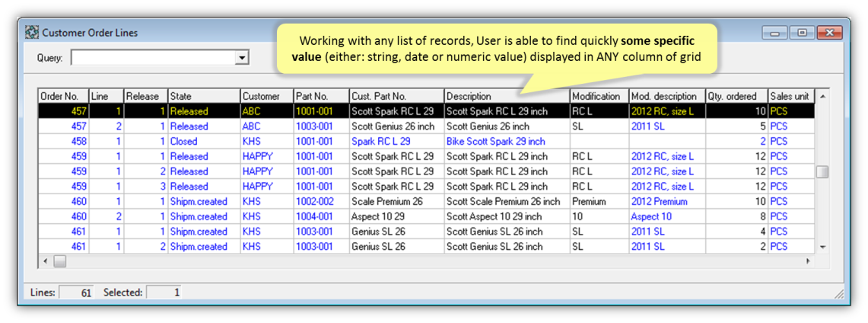Viewport: 868px width, 323px height.
Task: Minimize the Customer Order Lines window
Action: [x=777, y=33]
